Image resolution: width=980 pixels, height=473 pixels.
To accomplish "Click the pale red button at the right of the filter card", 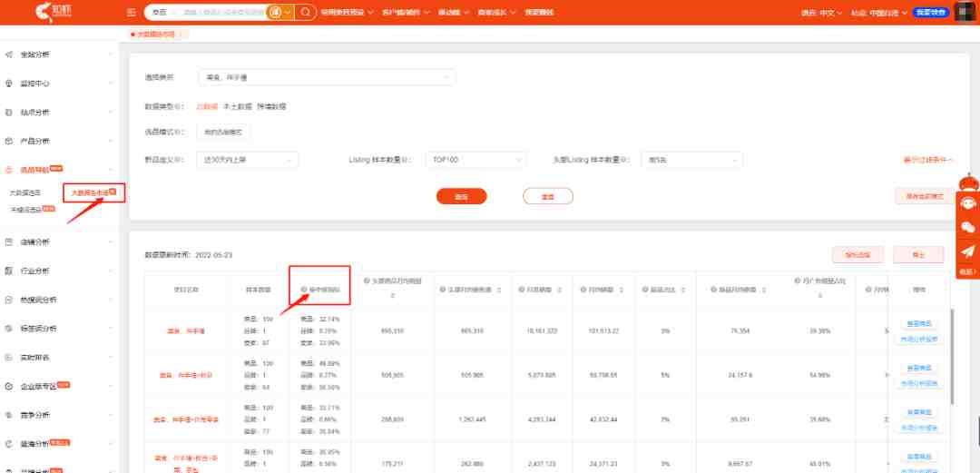I will coord(925,196).
